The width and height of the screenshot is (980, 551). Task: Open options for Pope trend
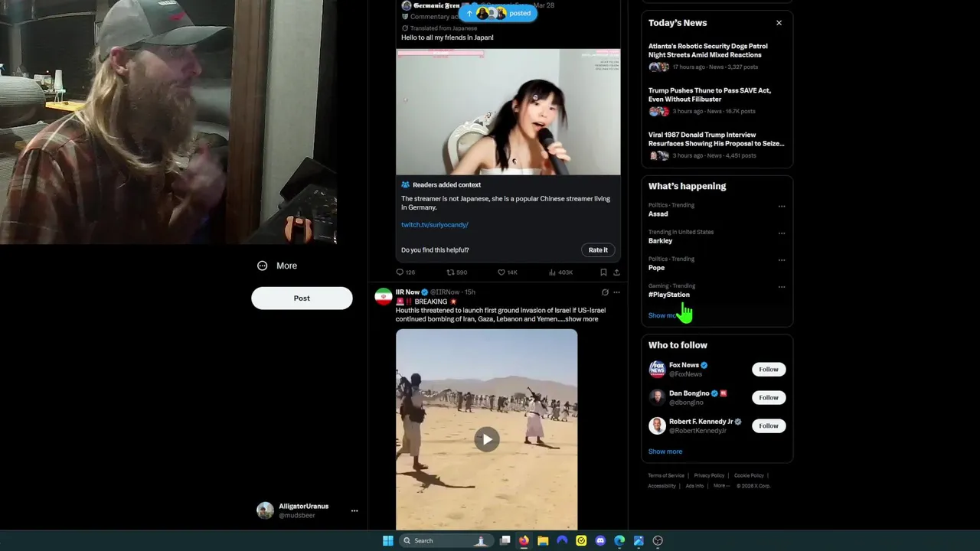tap(781, 259)
